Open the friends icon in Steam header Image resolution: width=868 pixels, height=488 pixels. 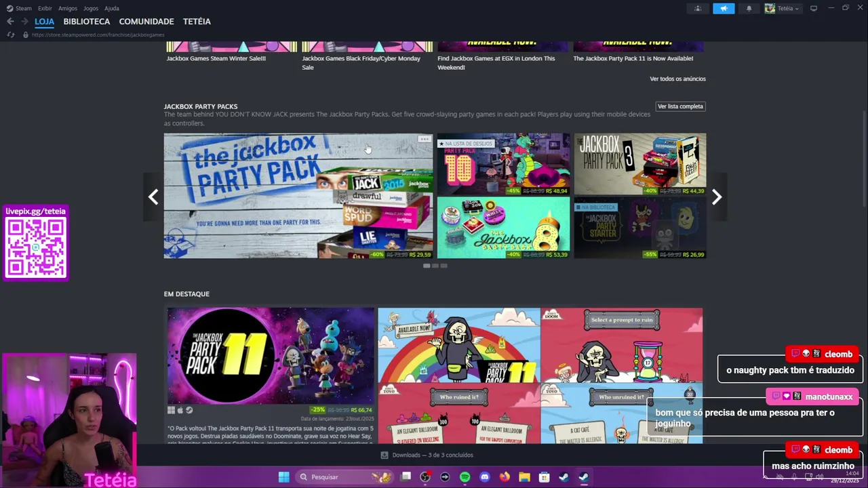tap(698, 8)
